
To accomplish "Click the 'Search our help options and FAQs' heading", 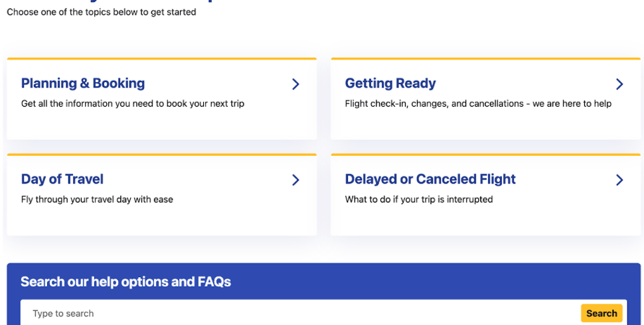I will 125,282.
